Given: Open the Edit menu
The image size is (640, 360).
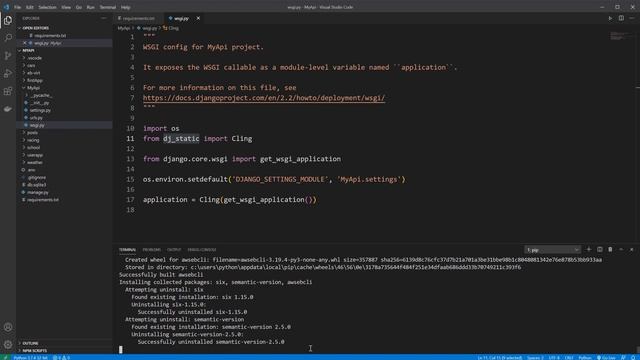Looking at the screenshot, I should [29, 7].
